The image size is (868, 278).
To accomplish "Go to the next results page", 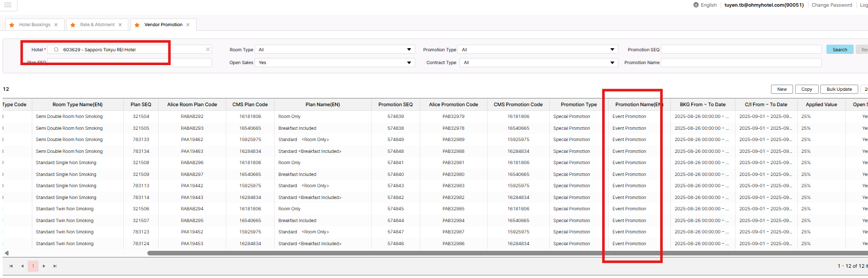I will click(44, 266).
